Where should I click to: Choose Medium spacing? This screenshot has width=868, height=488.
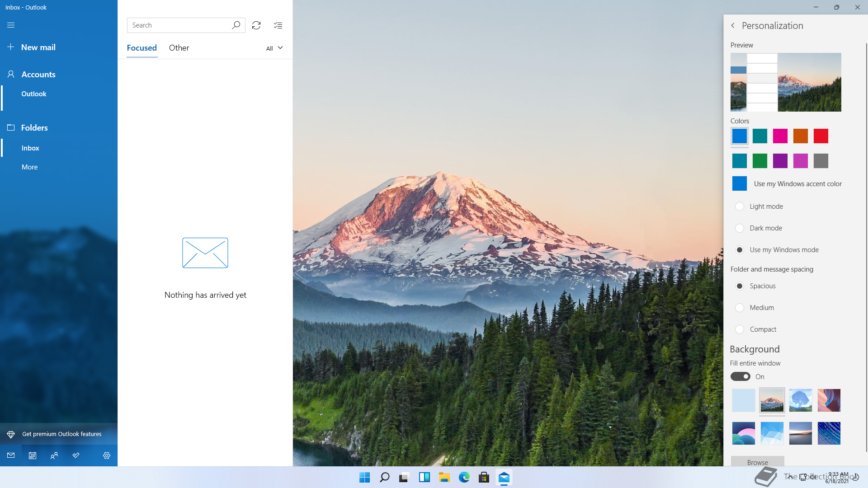[x=740, y=308]
